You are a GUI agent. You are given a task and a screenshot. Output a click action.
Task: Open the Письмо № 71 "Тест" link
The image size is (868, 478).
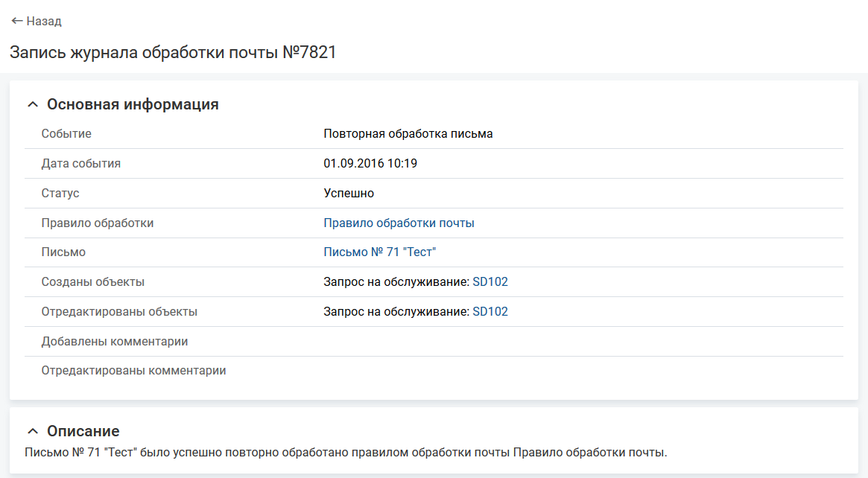(x=379, y=252)
